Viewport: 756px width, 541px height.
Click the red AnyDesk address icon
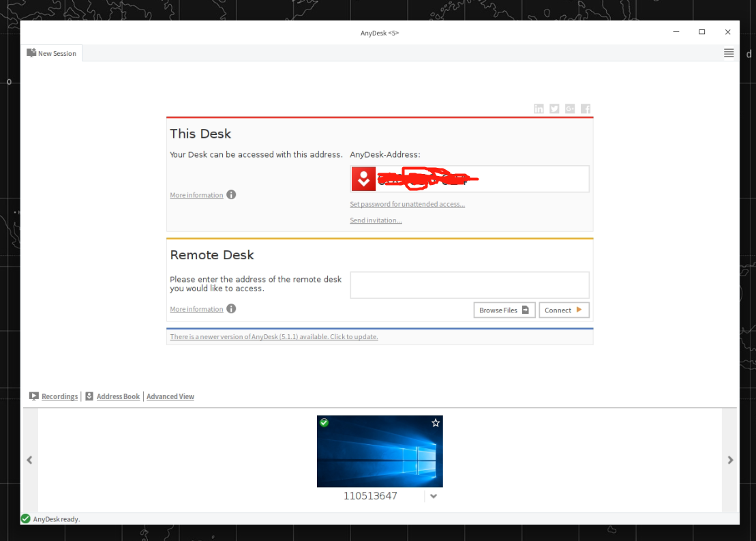(363, 179)
